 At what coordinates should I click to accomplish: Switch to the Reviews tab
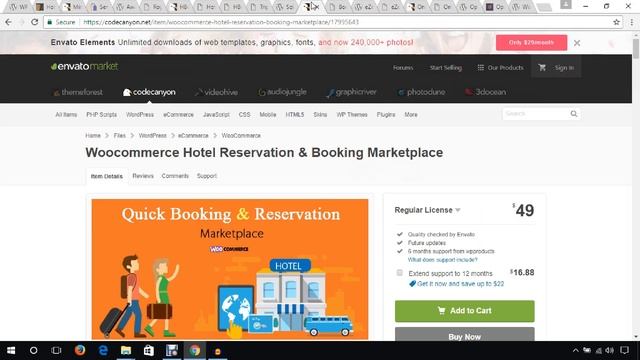coord(143,176)
